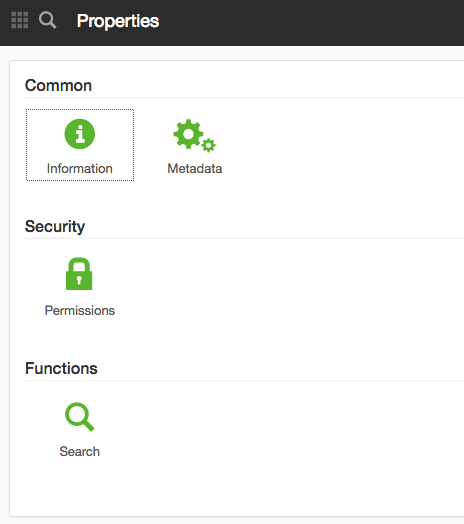This screenshot has width=464, height=524.
Task: Click the Properties page title
Action: 118,21
